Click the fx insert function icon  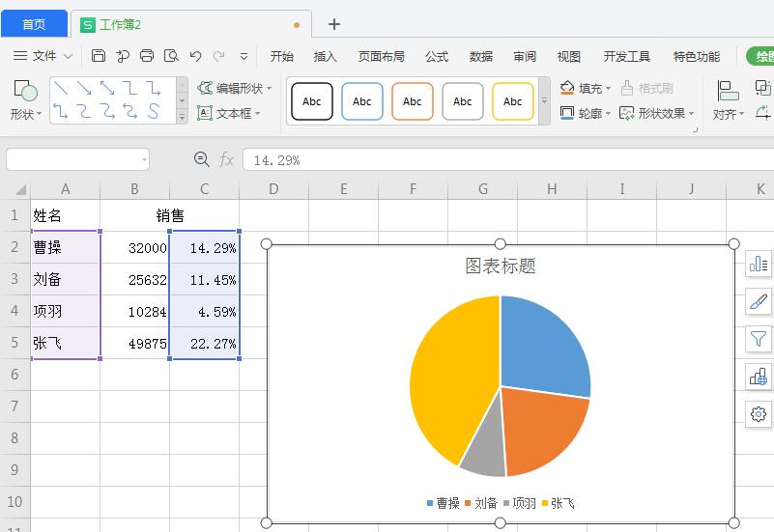(226, 159)
